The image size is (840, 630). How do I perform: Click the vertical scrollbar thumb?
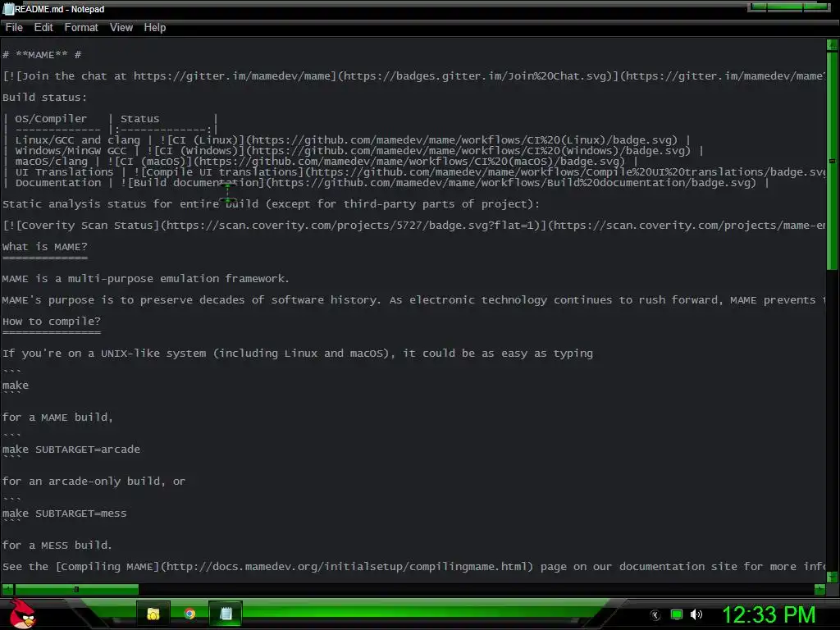point(832,161)
